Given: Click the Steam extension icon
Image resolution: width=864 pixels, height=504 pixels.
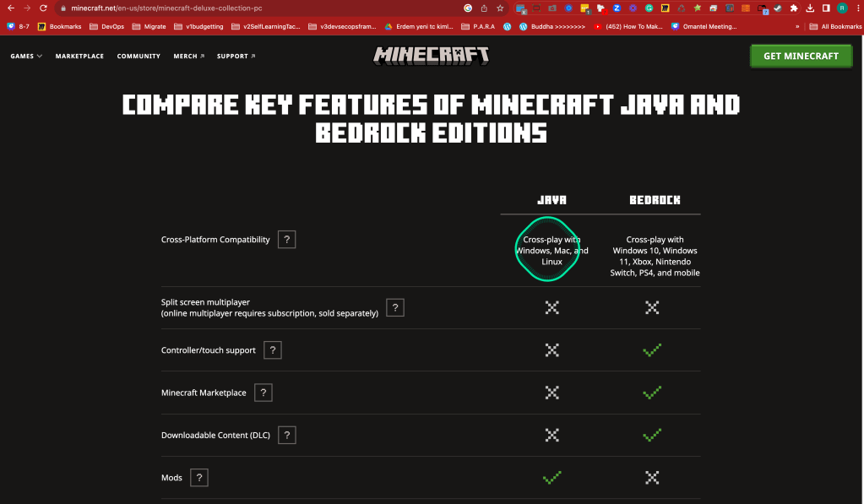Looking at the screenshot, I should [778, 8].
